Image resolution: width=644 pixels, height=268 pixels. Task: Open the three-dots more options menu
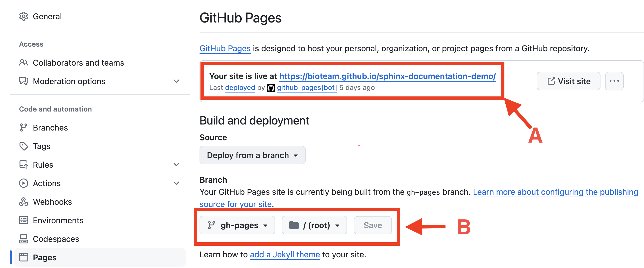click(614, 81)
